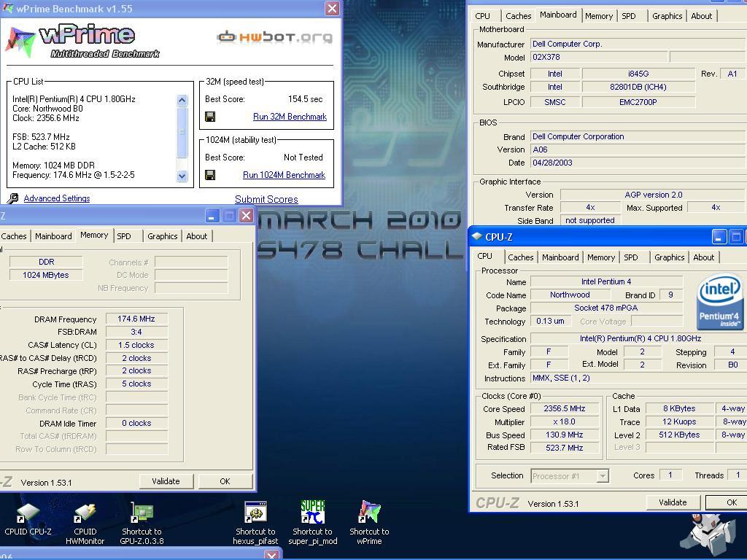747x560 pixels.
Task: Click the 'Socket 478 mPGA' package value
Action: 606,308
